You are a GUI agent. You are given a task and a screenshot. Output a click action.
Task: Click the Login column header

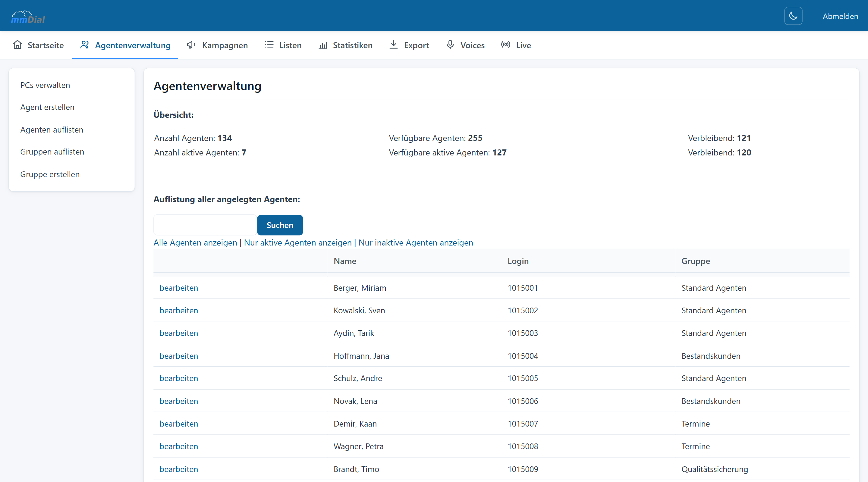coord(518,261)
